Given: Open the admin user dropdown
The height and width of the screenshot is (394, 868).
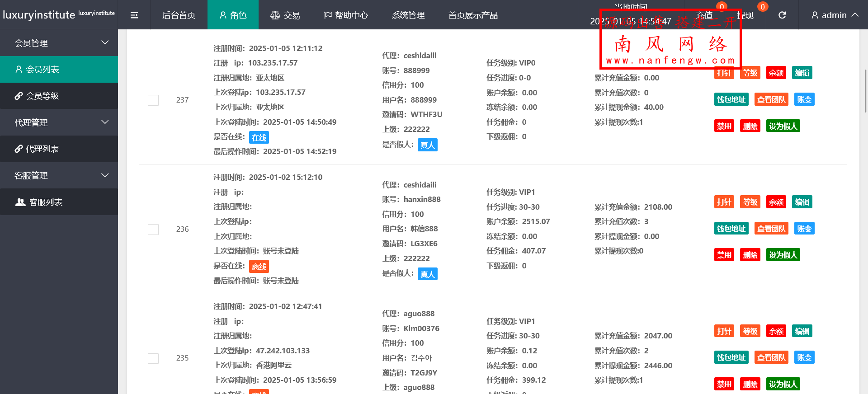Looking at the screenshot, I should tap(835, 15).
